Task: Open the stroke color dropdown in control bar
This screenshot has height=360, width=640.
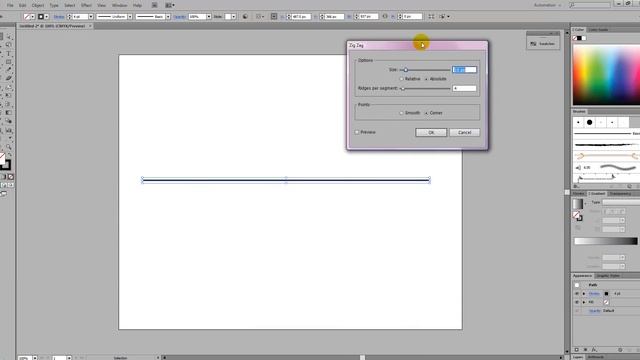Action: (47, 17)
